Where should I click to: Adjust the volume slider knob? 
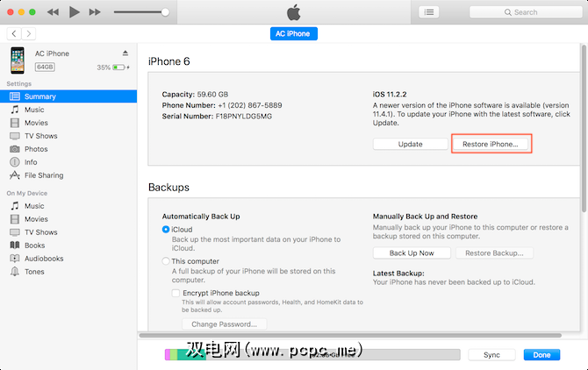[165, 12]
